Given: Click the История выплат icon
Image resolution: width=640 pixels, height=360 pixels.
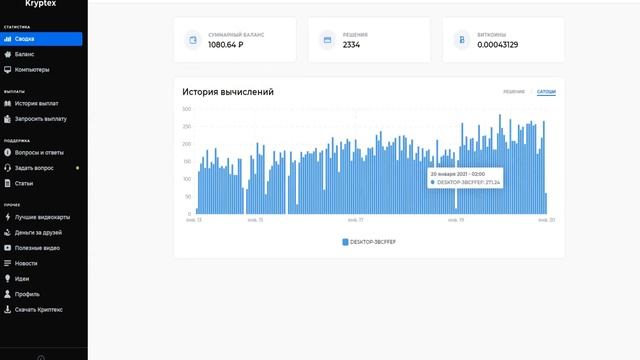Looking at the screenshot, I should (7, 104).
